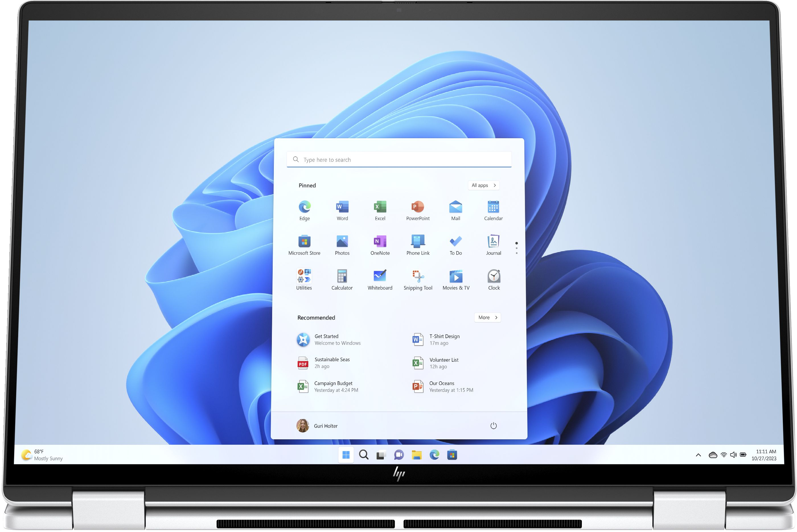The image size is (797, 532).
Task: Select Guri Holter user account
Action: (x=317, y=426)
